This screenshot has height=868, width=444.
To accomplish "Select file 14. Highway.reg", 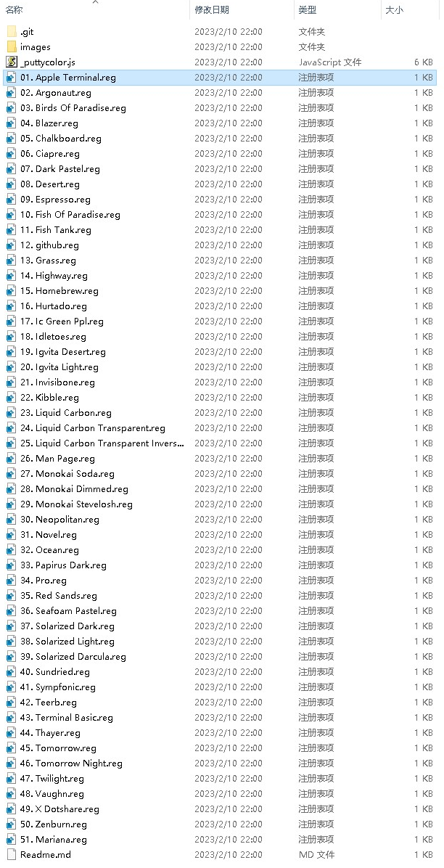I will pos(54,275).
